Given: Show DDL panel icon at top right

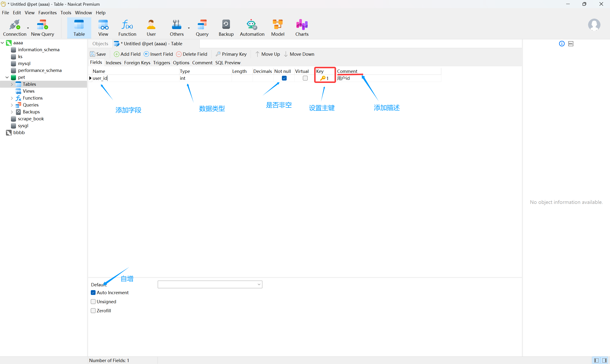Looking at the screenshot, I should 570,44.
